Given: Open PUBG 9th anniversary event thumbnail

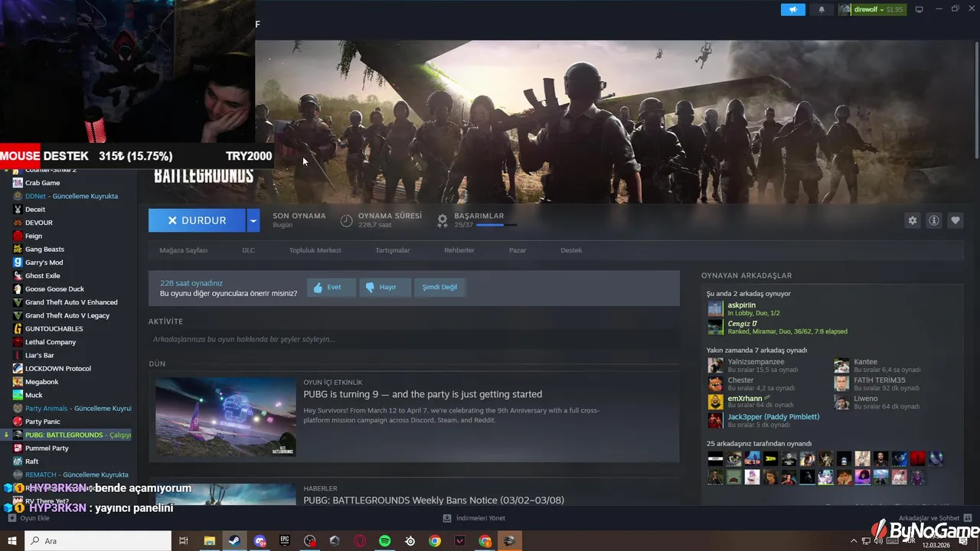Looking at the screenshot, I should tap(226, 417).
